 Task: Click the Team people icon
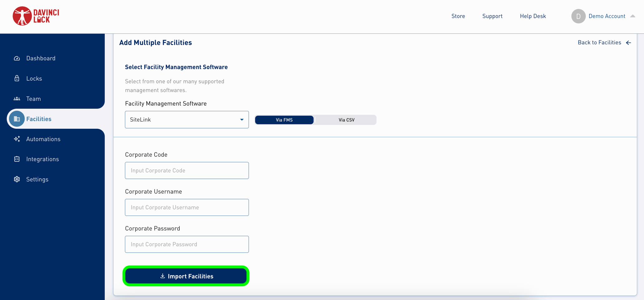[17, 99]
